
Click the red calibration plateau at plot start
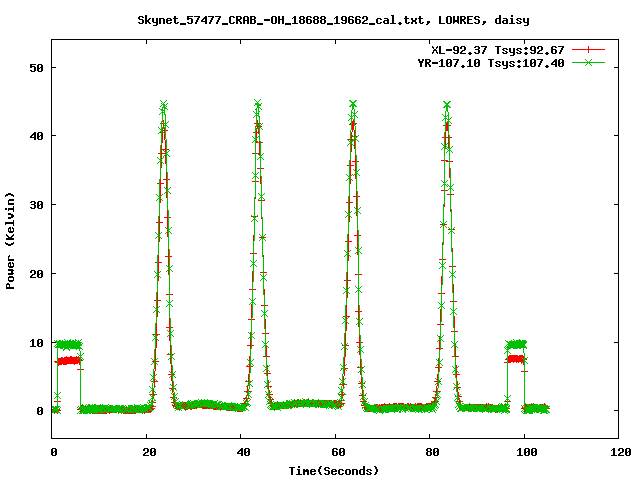pos(68,360)
